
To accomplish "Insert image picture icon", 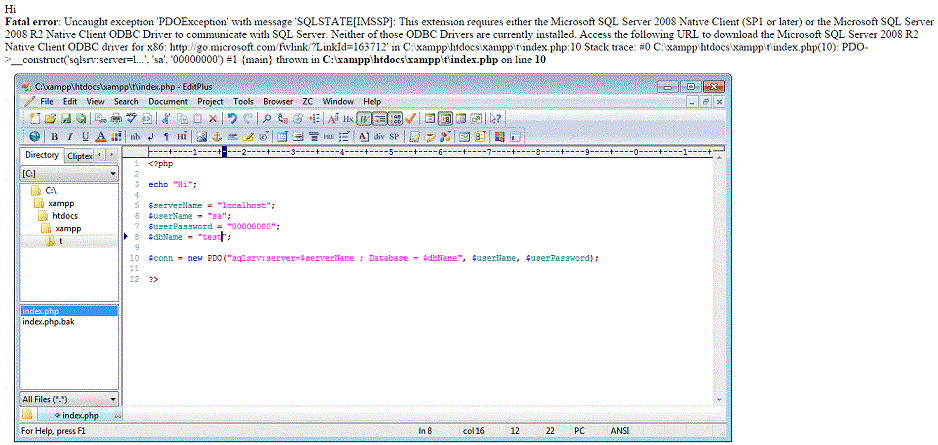I will [x=202, y=136].
